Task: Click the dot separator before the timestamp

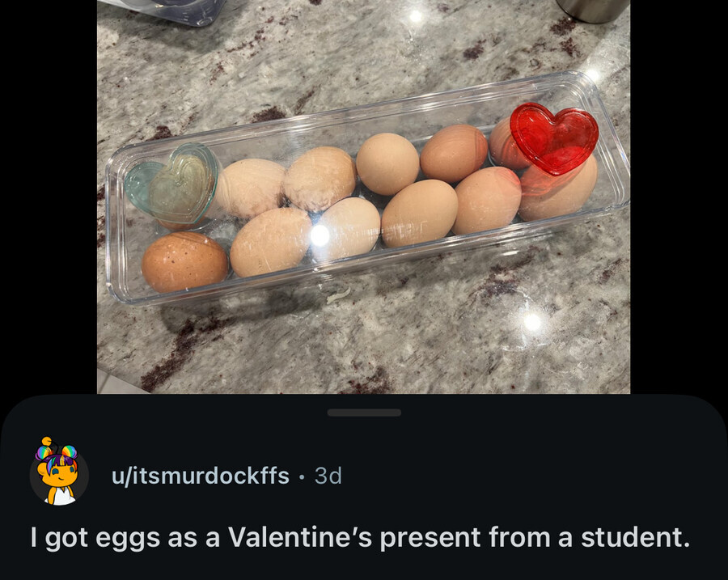Action: (x=302, y=476)
